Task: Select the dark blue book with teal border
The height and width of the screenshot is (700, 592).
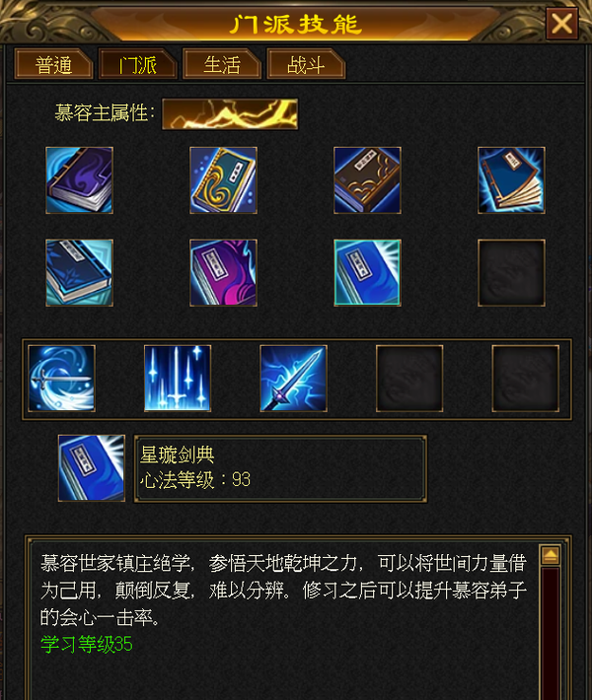Action: (80, 273)
